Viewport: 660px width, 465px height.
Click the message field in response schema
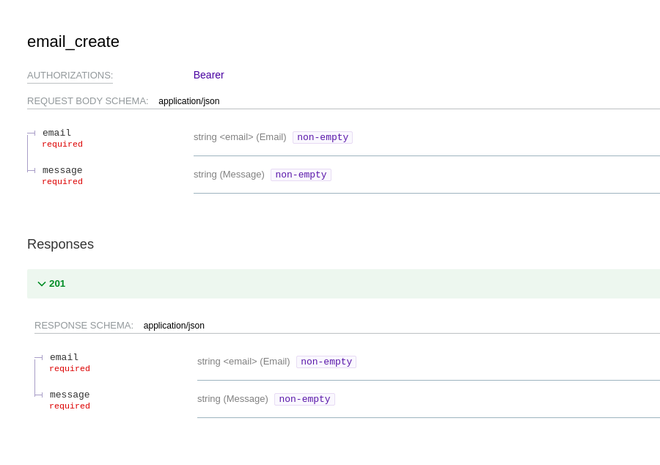(x=69, y=395)
